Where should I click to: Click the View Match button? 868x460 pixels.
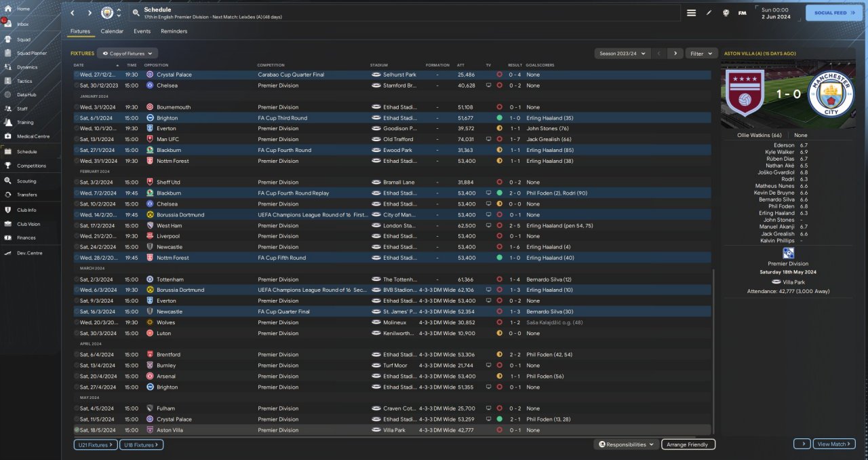tap(833, 444)
